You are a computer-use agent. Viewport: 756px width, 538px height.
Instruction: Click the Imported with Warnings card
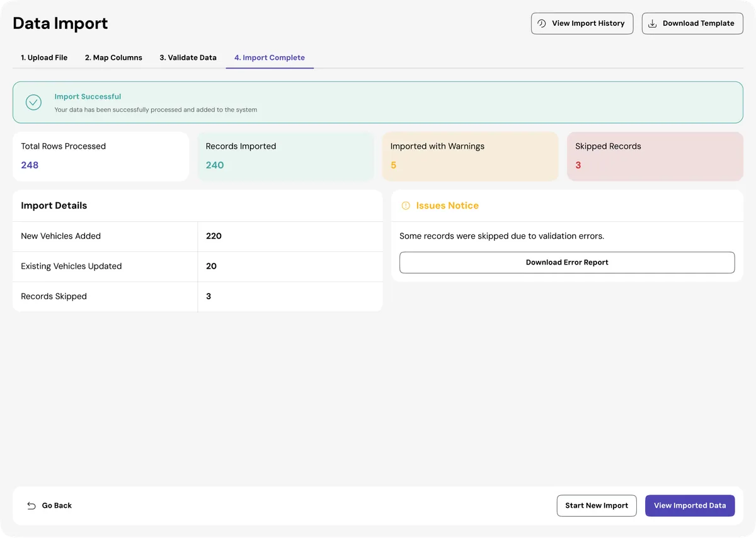(x=470, y=156)
